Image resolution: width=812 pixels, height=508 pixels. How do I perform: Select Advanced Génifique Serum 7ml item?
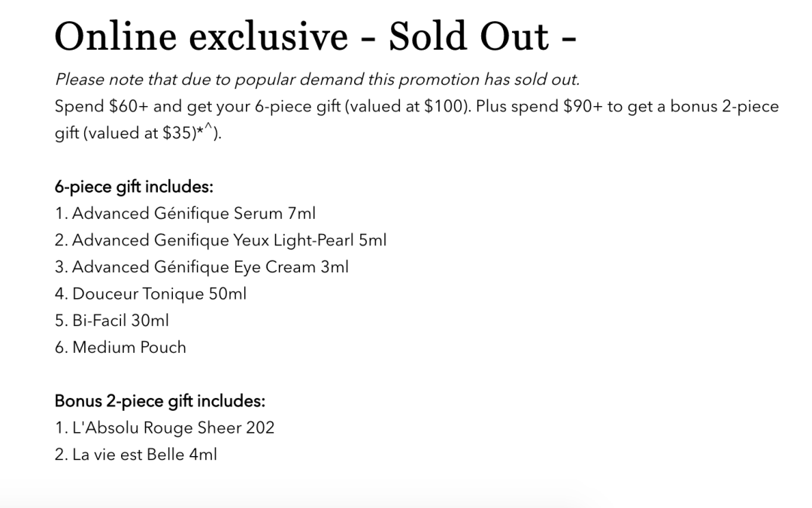tap(185, 214)
